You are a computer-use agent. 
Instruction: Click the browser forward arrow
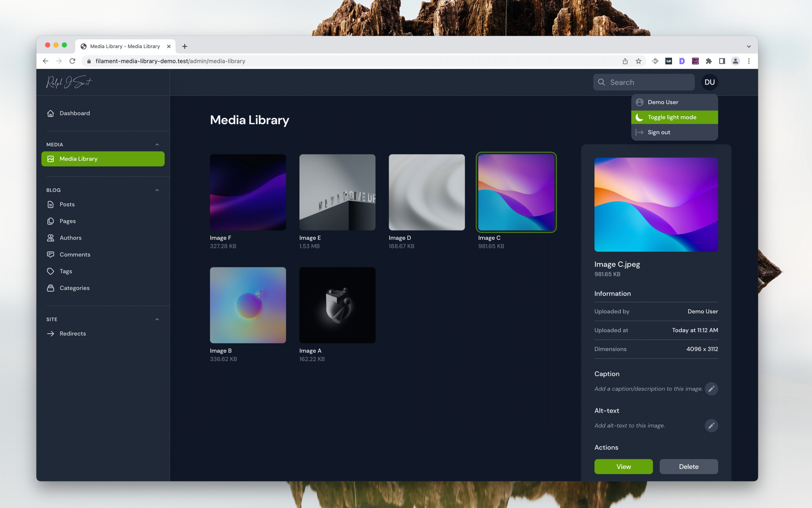coord(59,61)
